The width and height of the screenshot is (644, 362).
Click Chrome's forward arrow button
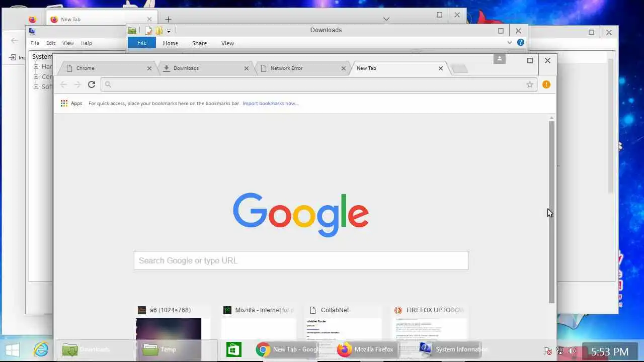click(77, 84)
